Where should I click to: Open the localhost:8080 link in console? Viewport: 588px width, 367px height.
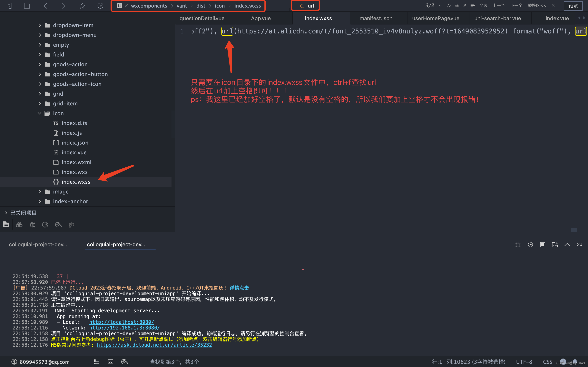pyautogui.click(x=122, y=322)
